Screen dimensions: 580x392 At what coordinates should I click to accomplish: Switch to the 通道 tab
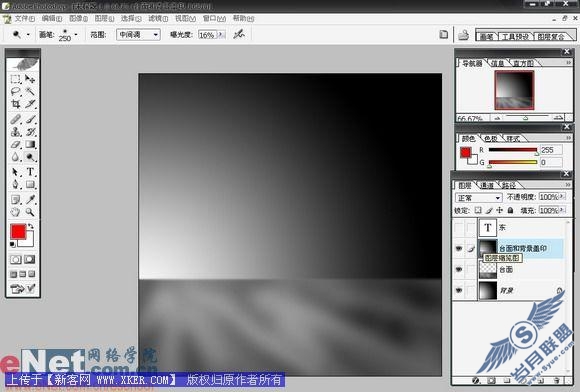tap(487, 185)
